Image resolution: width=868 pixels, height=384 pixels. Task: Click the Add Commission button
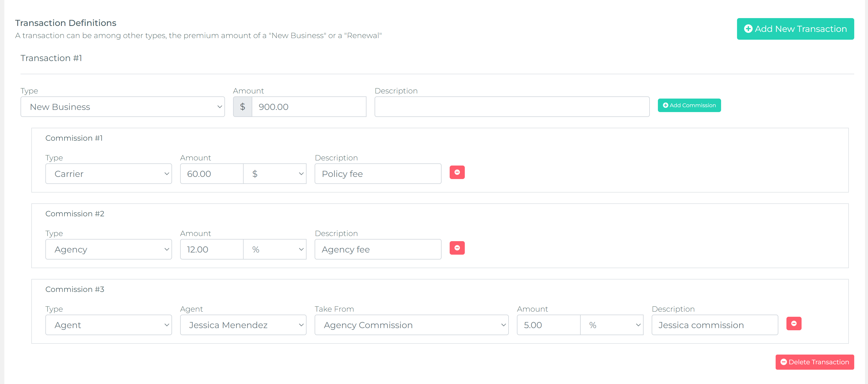(689, 105)
